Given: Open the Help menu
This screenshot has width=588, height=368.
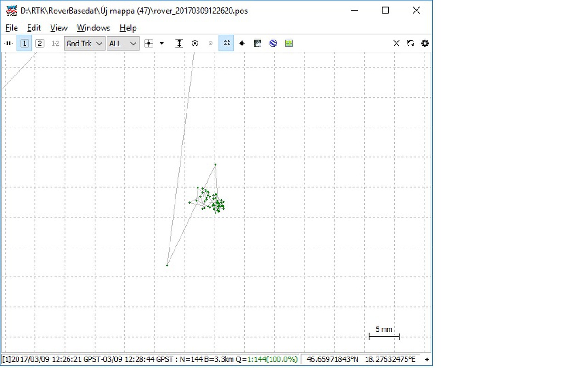Looking at the screenshot, I should (x=128, y=28).
